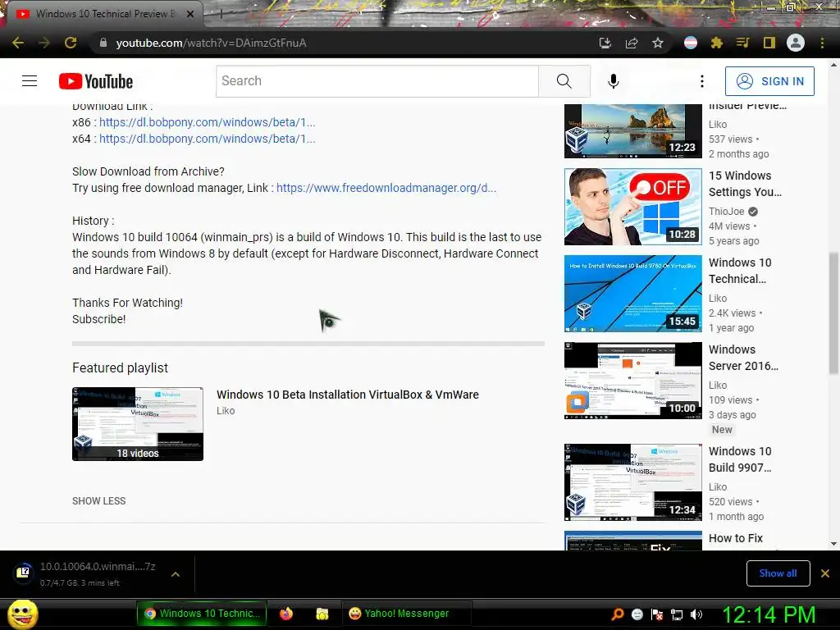Launch Firefox from the taskbar

[x=286, y=614]
